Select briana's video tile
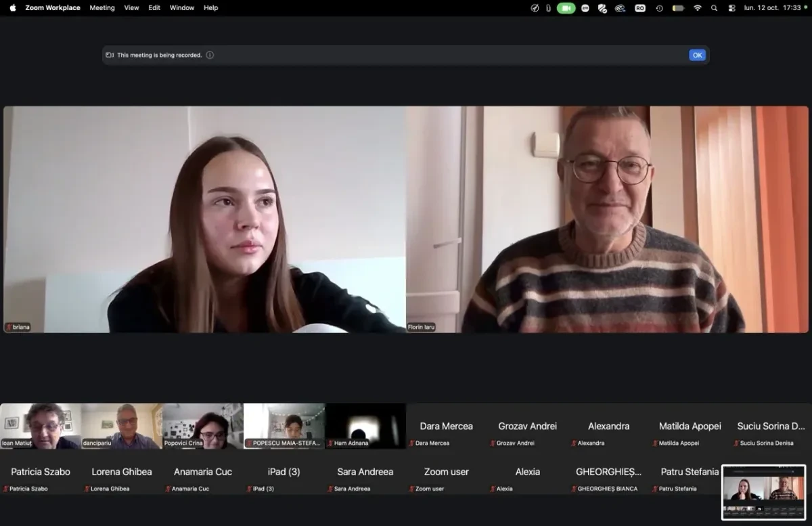The image size is (812, 526). click(204, 219)
